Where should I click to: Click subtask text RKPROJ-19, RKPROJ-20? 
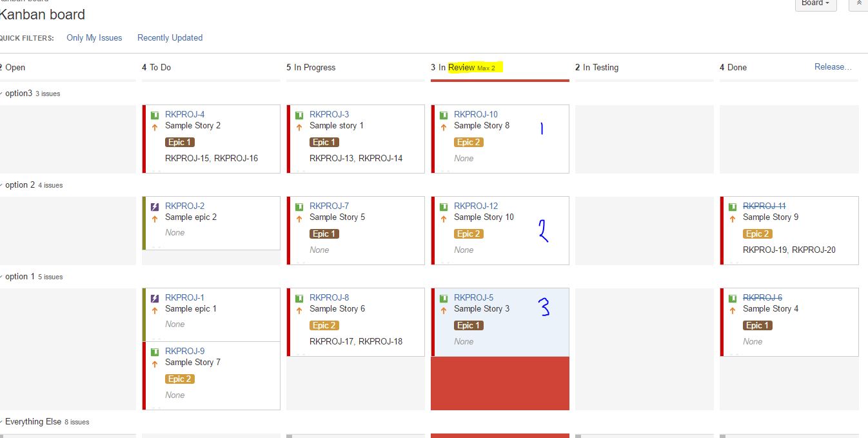(789, 250)
